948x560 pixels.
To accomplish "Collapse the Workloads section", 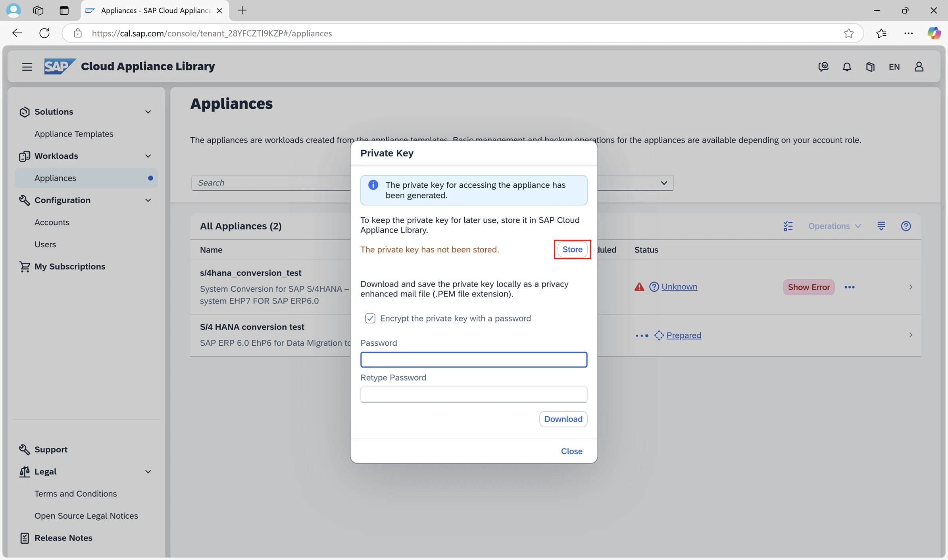I will [148, 156].
